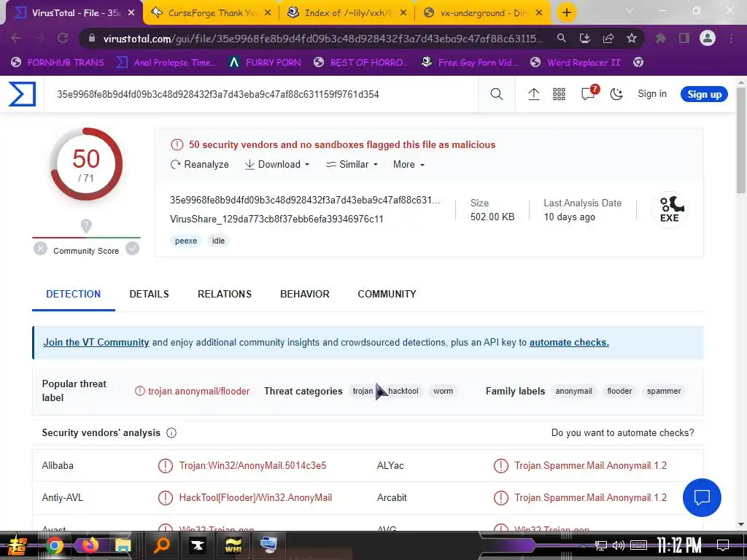Switch to the CurseForge Thank You browser tab
Screen dimensions: 747x560
(x=211, y=13)
